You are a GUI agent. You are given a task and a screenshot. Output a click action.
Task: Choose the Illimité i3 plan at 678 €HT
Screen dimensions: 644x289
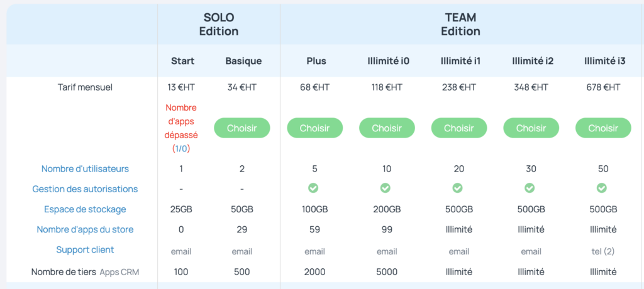click(603, 128)
